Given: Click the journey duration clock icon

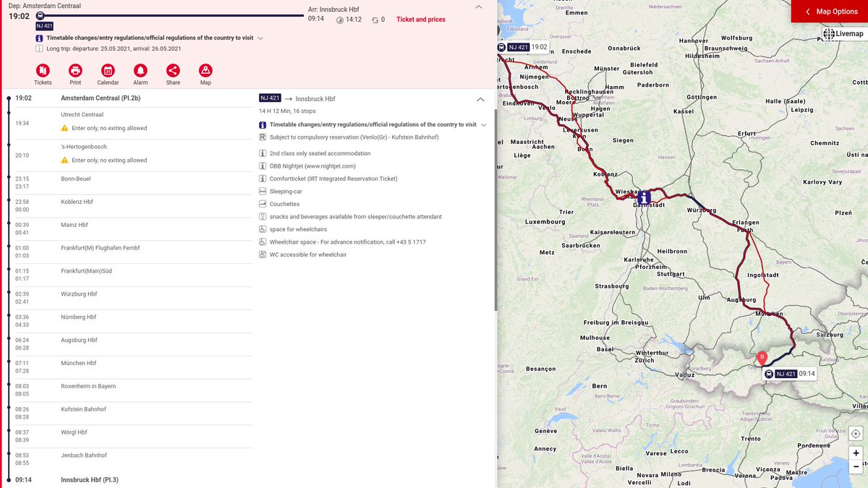Looking at the screenshot, I should 340,20.
